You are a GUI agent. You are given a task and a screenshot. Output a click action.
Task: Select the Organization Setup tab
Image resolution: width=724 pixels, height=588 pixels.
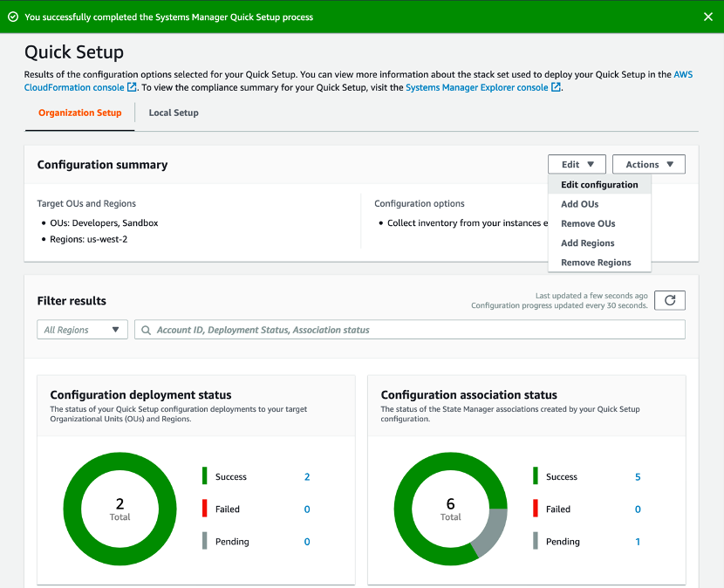click(x=79, y=113)
